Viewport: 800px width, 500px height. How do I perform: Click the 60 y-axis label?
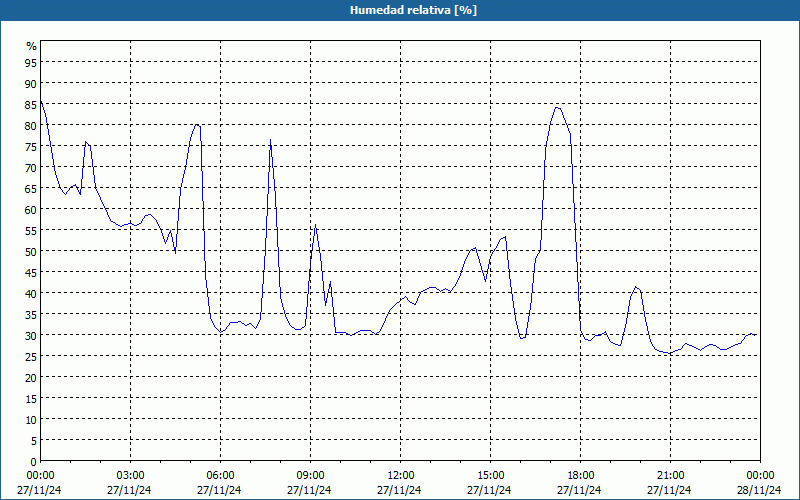coord(32,209)
